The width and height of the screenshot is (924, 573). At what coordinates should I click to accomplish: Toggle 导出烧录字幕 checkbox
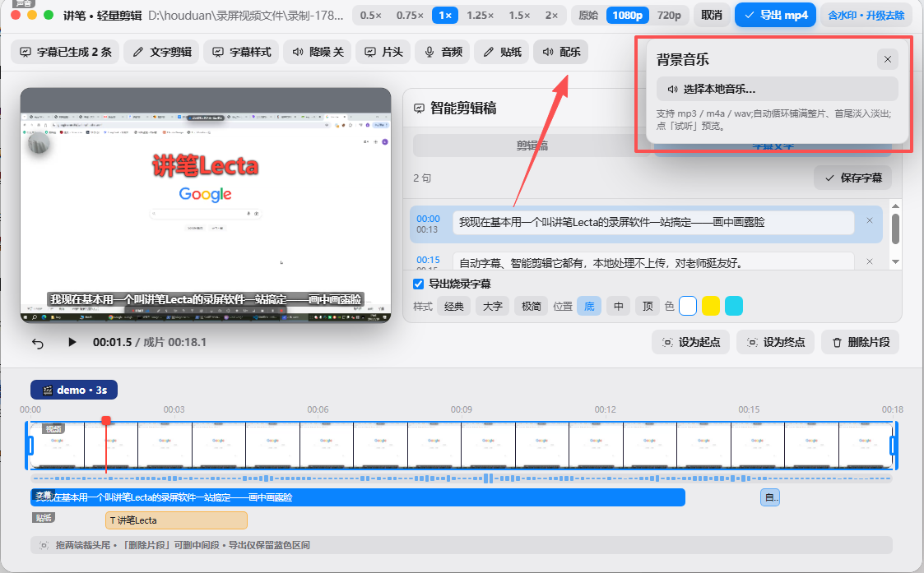[419, 284]
